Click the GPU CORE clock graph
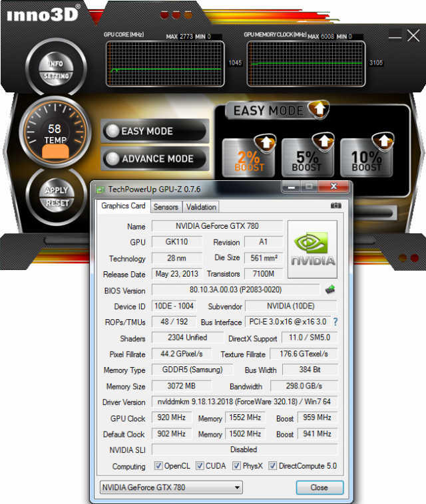This screenshot has height=504, width=426. coord(165,64)
